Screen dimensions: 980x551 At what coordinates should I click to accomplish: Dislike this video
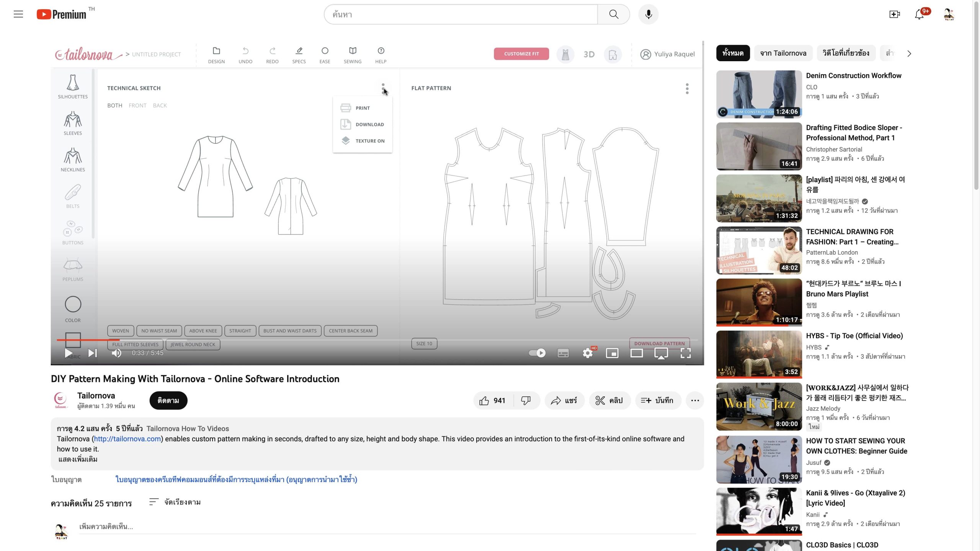(526, 400)
